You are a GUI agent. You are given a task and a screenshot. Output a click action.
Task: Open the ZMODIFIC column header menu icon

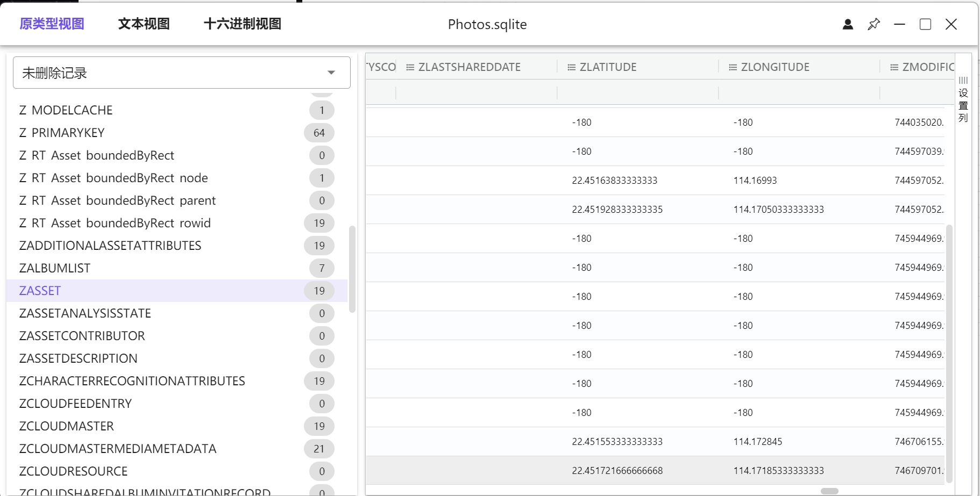pyautogui.click(x=892, y=67)
